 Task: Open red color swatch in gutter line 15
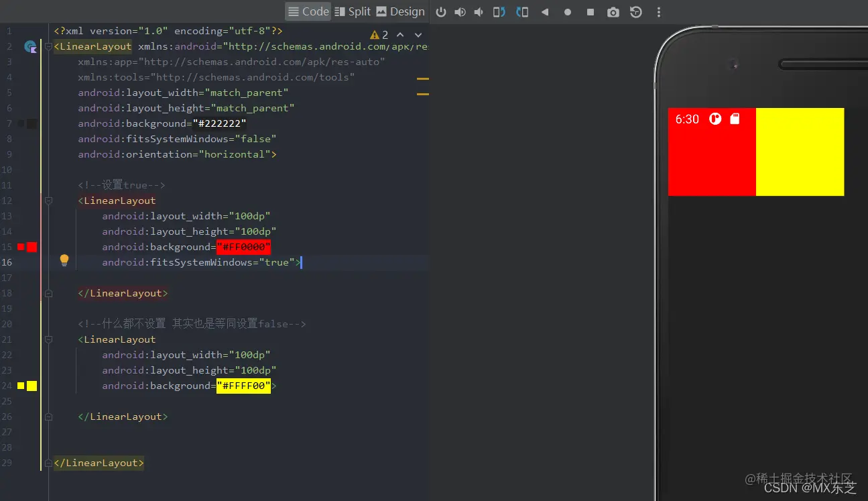(32, 247)
